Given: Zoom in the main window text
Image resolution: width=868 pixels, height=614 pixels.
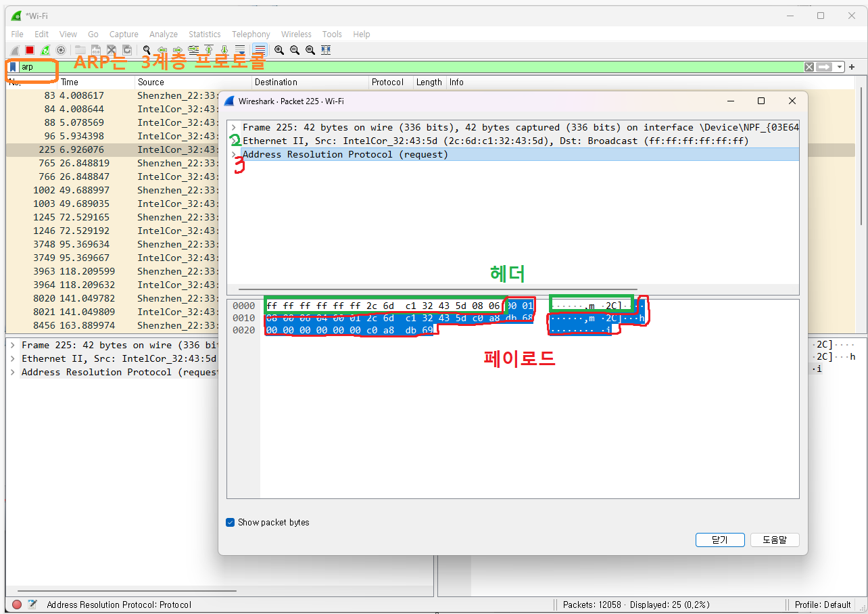Looking at the screenshot, I should [x=279, y=50].
